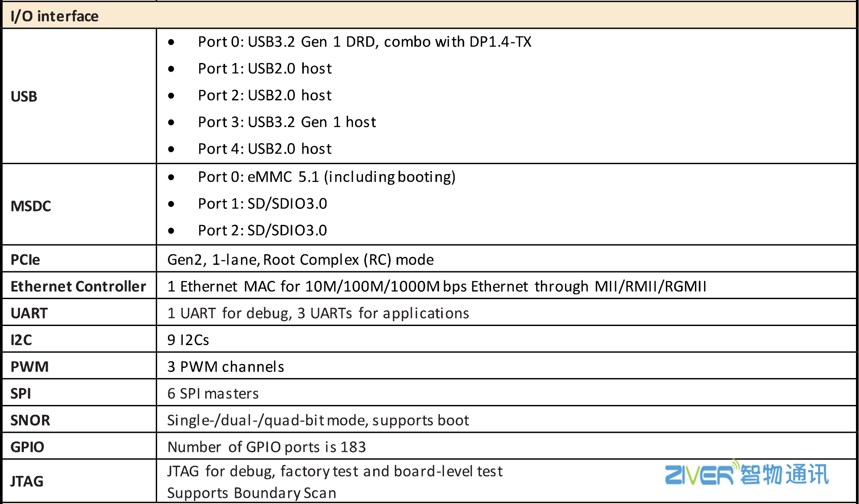
Task: Select the Port 3 USB3.2 Gen 1 host line
Action: (286, 122)
